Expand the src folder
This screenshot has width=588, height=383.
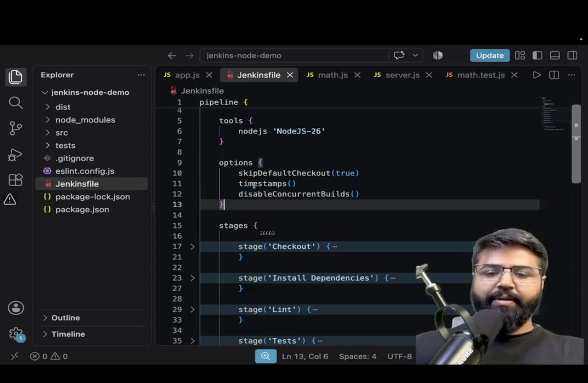pyautogui.click(x=48, y=133)
